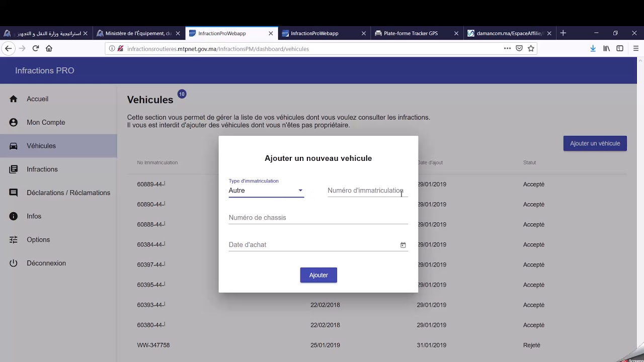The image size is (644, 362).
Task: Close the Plate-forme Tracker GPS tab
Action: [x=456, y=33]
